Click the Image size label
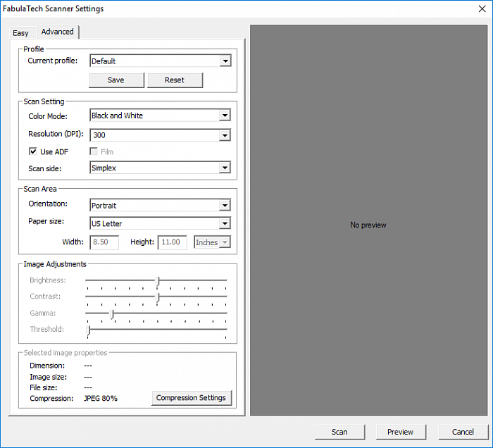Viewport: 493px width, 448px height. tap(48, 377)
